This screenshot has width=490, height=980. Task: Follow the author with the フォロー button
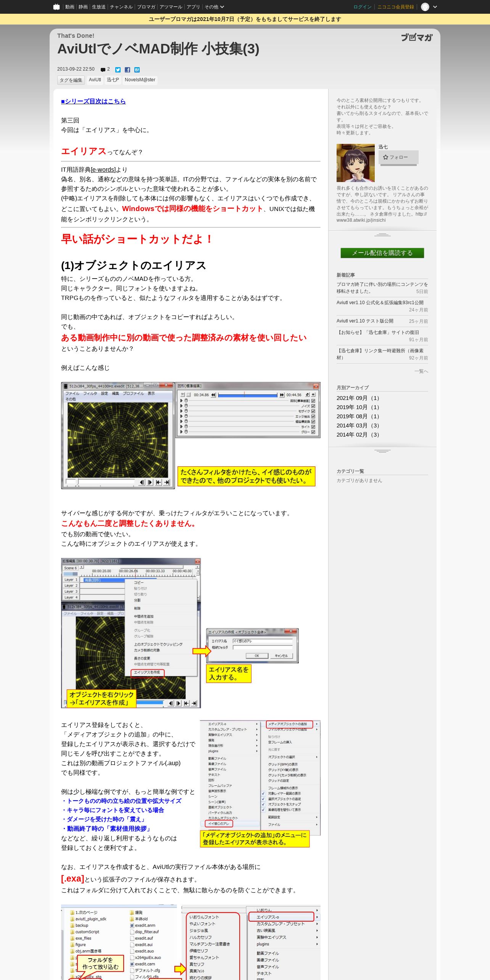(398, 157)
